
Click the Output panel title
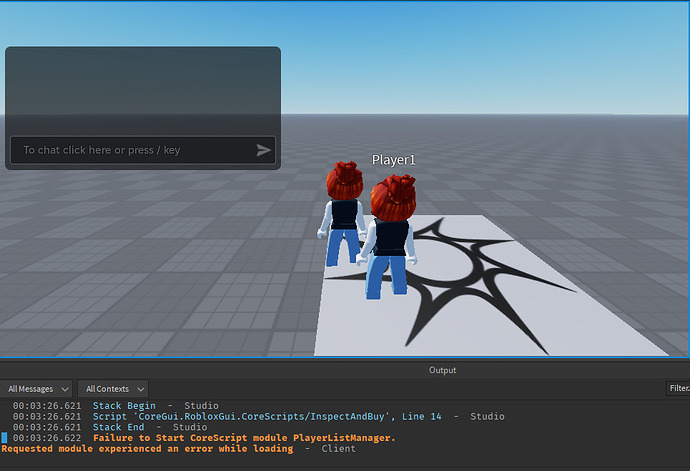point(442,370)
